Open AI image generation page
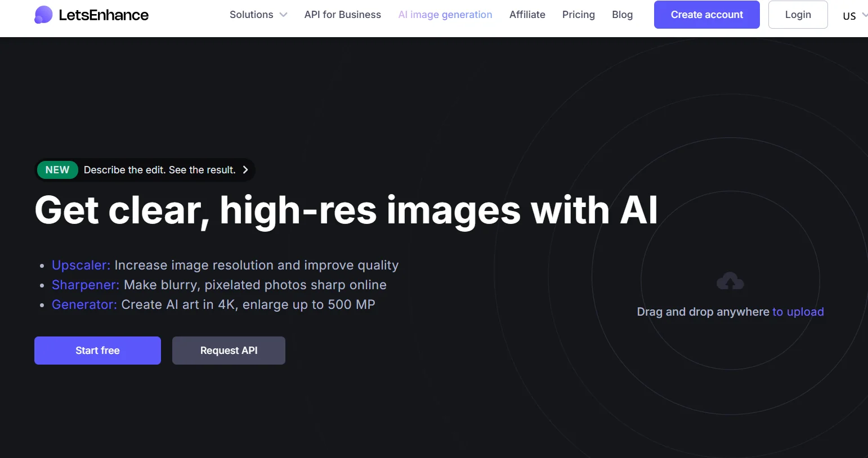868x458 pixels. coord(445,15)
